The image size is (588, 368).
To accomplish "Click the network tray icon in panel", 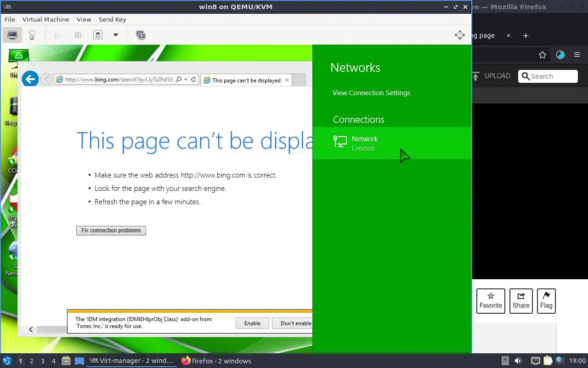I will tap(535, 361).
